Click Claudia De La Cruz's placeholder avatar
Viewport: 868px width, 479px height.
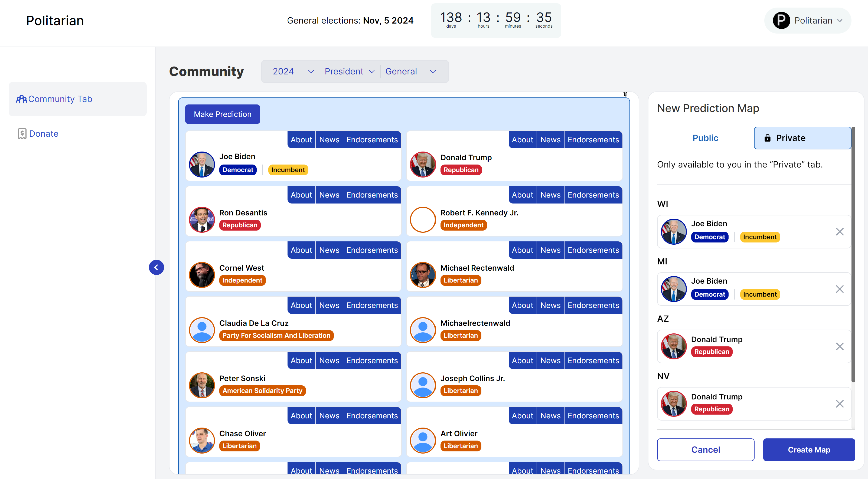[202, 330]
